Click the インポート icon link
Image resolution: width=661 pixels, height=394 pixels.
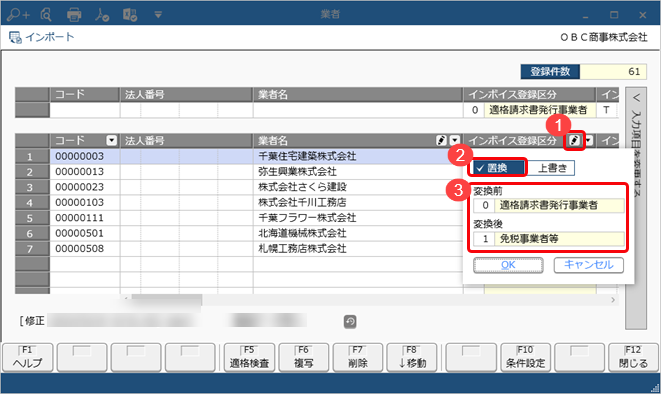point(41,37)
